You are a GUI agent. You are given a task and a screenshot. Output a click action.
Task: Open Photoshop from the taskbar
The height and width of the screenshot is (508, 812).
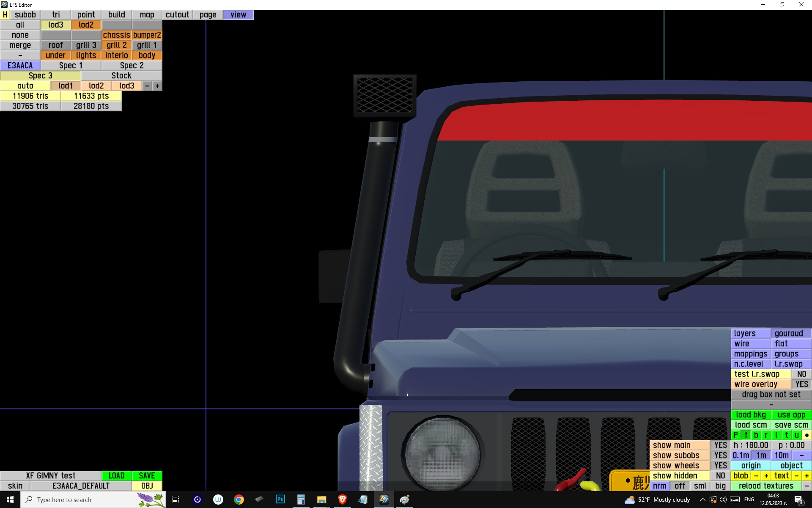pyautogui.click(x=280, y=500)
